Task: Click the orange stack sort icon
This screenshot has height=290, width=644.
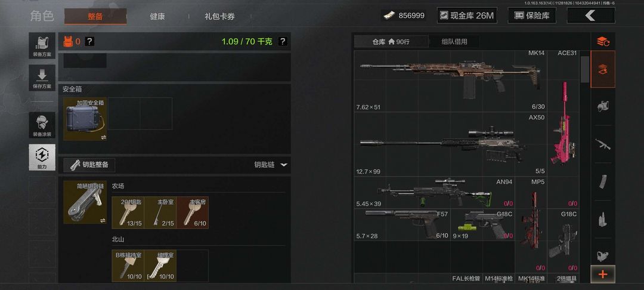Action: click(x=602, y=41)
